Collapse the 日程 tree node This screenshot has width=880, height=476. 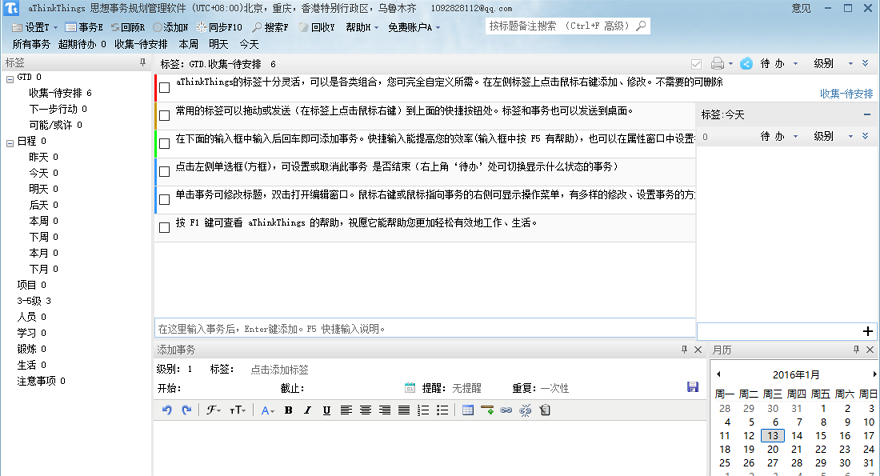pyautogui.click(x=10, y=143)
